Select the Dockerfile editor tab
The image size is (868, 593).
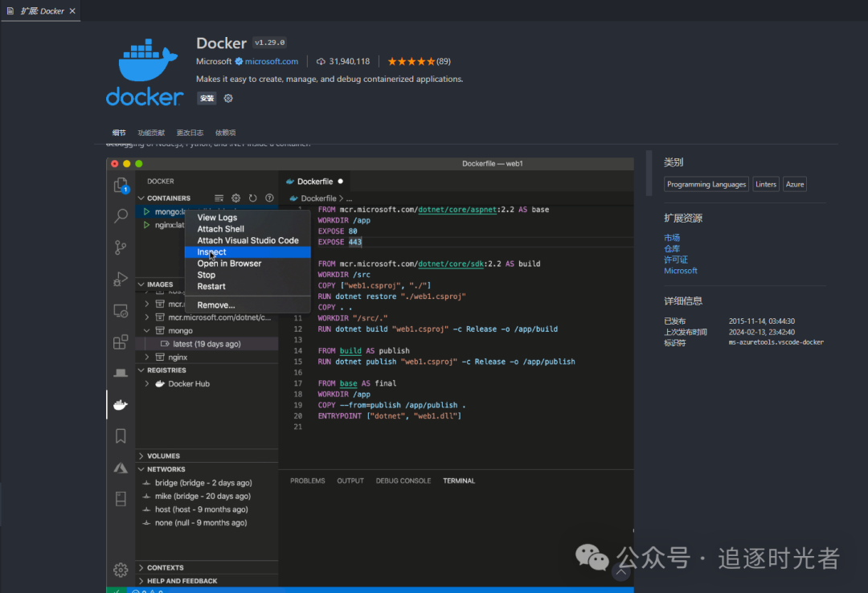pos(314,182)
